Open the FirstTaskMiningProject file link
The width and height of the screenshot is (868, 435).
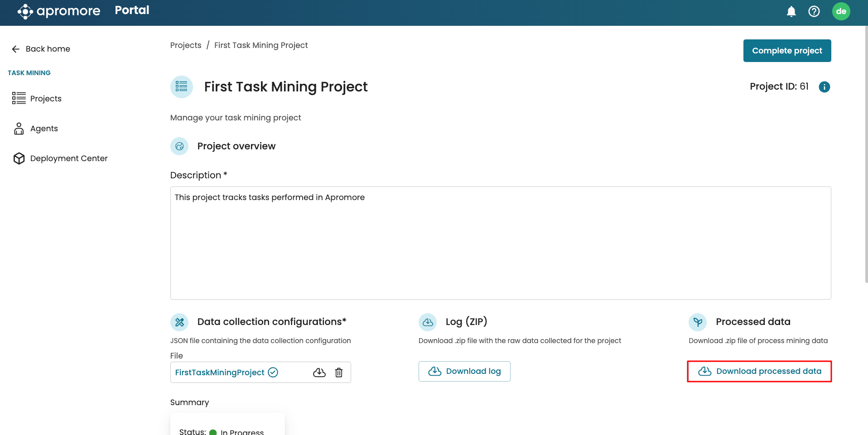point(220,373)
